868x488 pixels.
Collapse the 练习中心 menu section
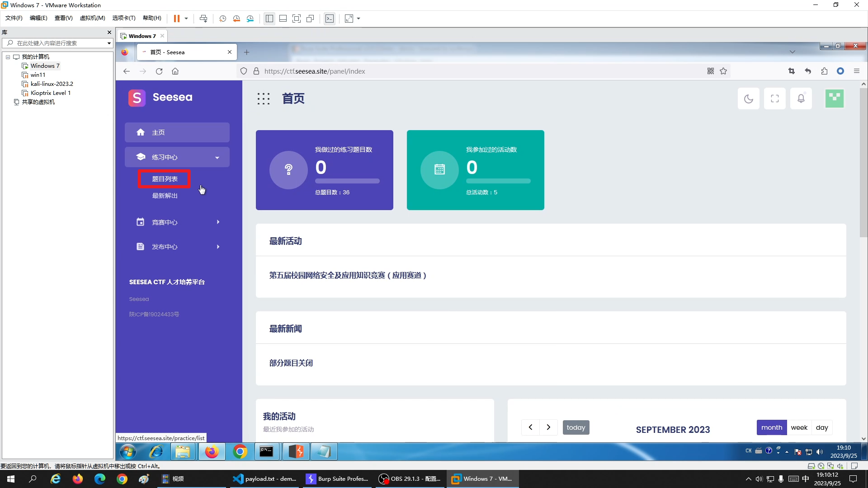[x=177, y=157]
